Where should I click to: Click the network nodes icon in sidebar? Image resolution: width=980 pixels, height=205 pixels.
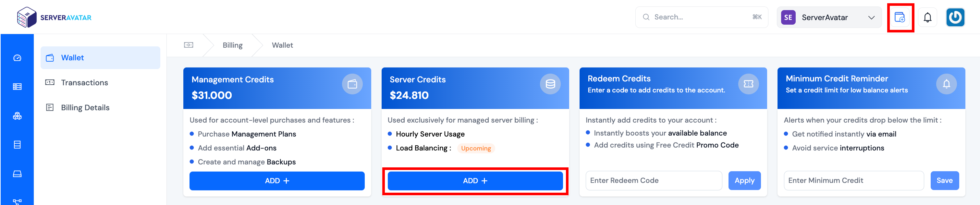(17, 201)
